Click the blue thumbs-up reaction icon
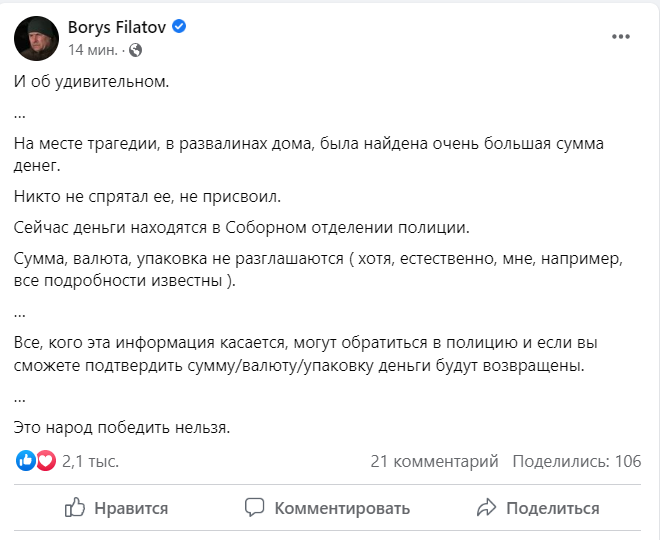Screen dimensions: 660x540 tap(26, 461)
